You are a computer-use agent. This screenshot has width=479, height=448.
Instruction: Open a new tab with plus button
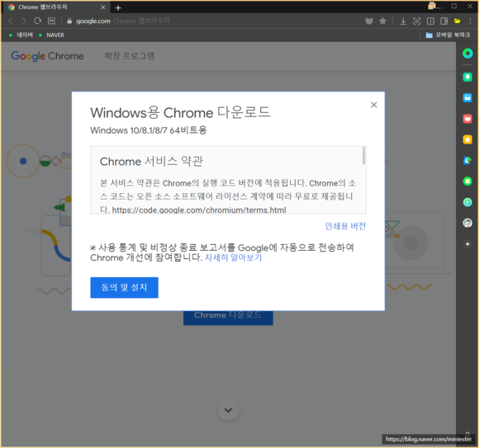[x=118, y=8]
